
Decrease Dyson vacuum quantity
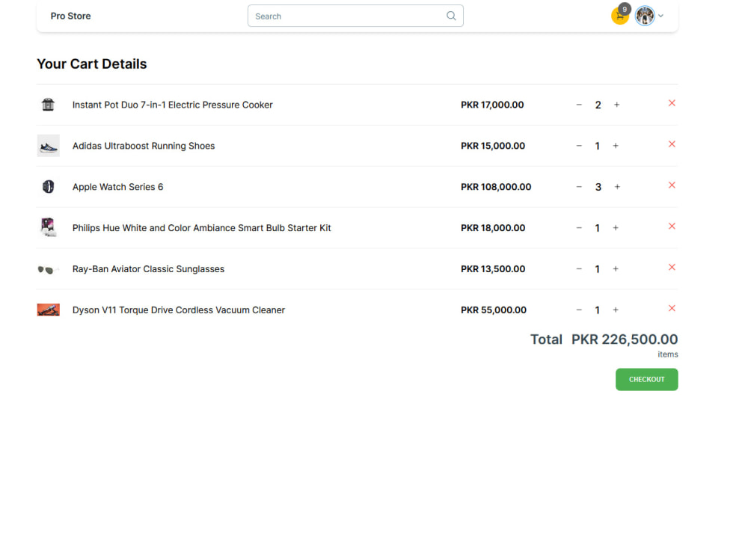579,310
